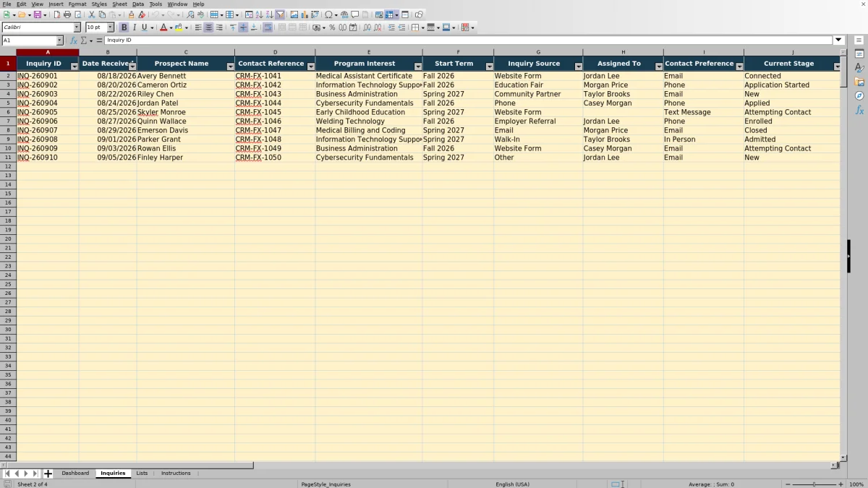Open the Data menu
Image resolution: width=868 pixels, height=488 pixels.
coord(138,4)
